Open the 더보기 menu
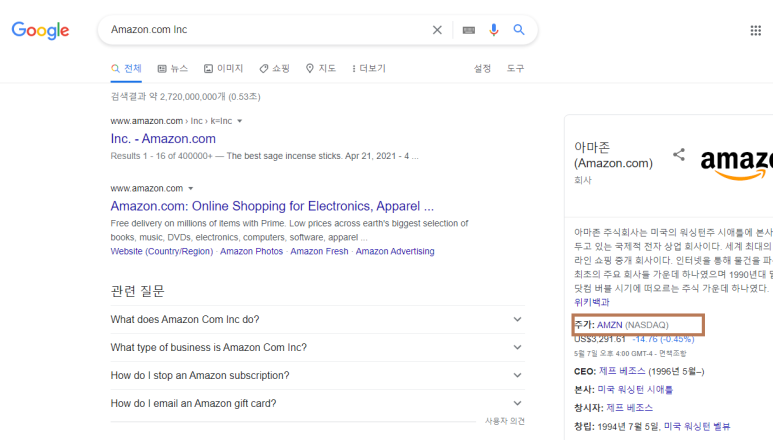The height and width of the screenshot is (440, 773). 369,68
